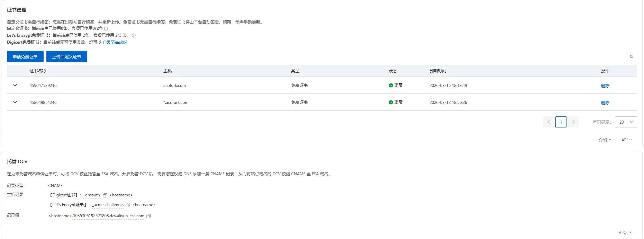Click the refresh icon above the certificate table
This screenshot has height=239, width=644.
631,56
